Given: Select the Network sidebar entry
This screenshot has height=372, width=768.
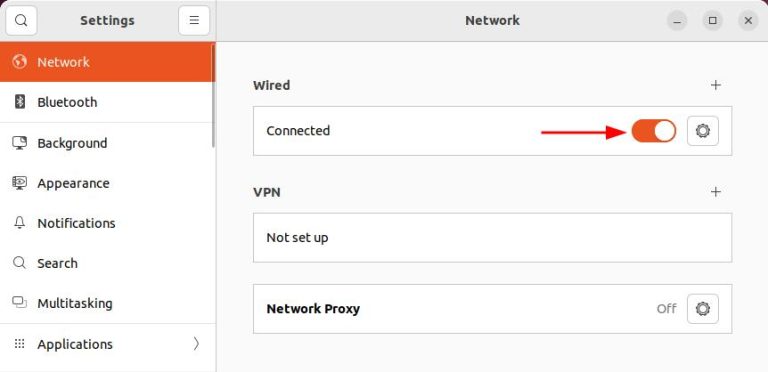Looking at the screenshot, I should click(107, 62).
